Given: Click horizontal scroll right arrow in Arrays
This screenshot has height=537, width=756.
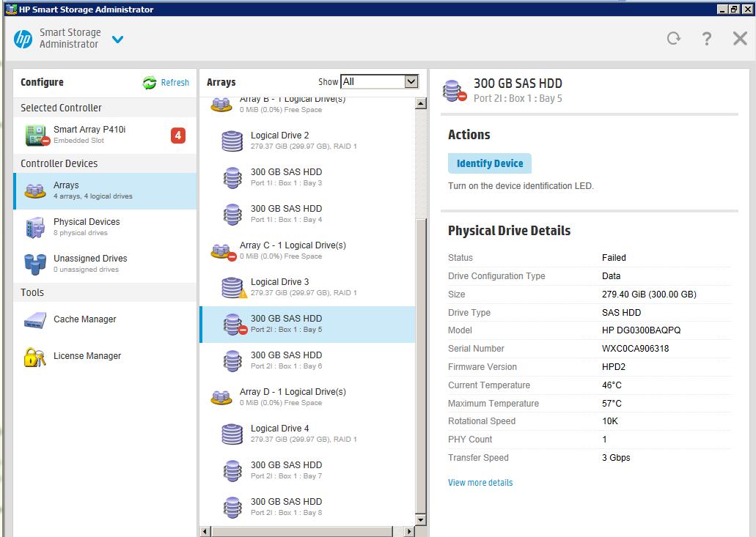Looking at the screenshot, I should coord(409,532).
